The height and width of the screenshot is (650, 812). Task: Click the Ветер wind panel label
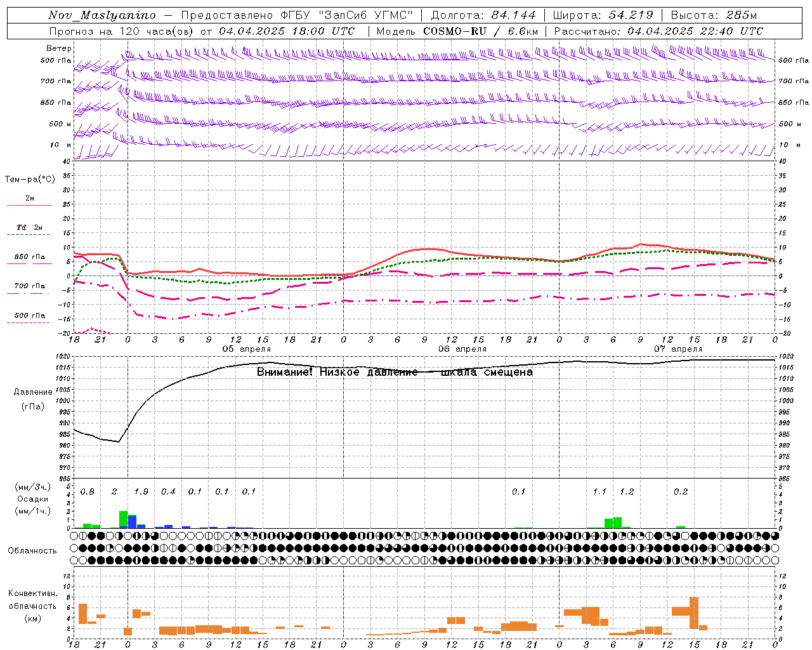tap(59, 48)
